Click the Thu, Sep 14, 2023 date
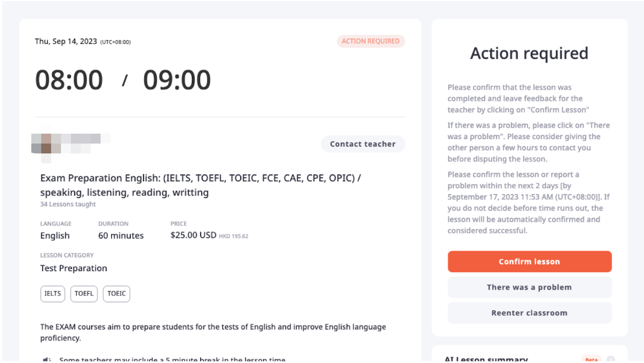The height and width of the screenshot is (363, 644). click(66, 41)
